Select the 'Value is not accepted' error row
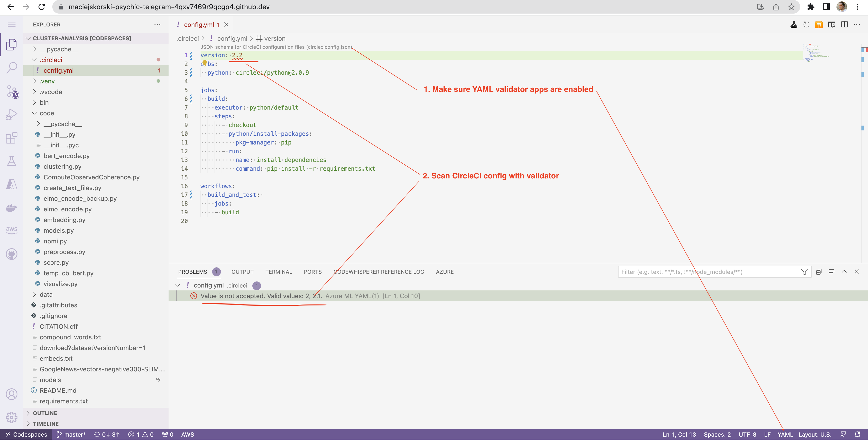The height and width of the screenshot is (440, 868). [x=518, y=296]
